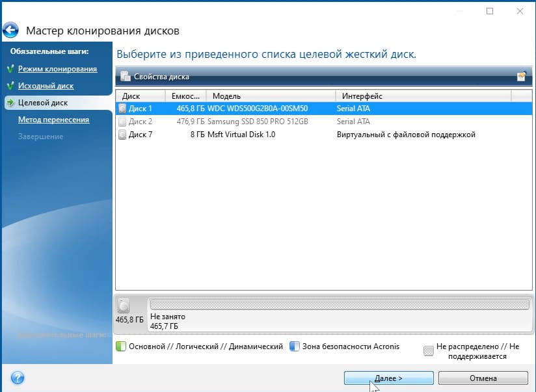Click the Диск 2 drive icon
Image resolution: width=536 pixels, height=392 pixels.
(122, 122)
